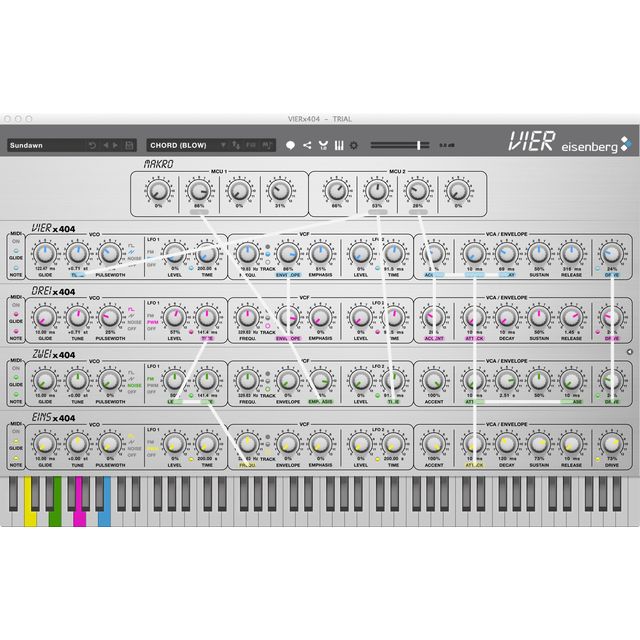Click VIER release knob at 316 ms
Viewport: 640px width, 640px height.
[x=571, y=253]
